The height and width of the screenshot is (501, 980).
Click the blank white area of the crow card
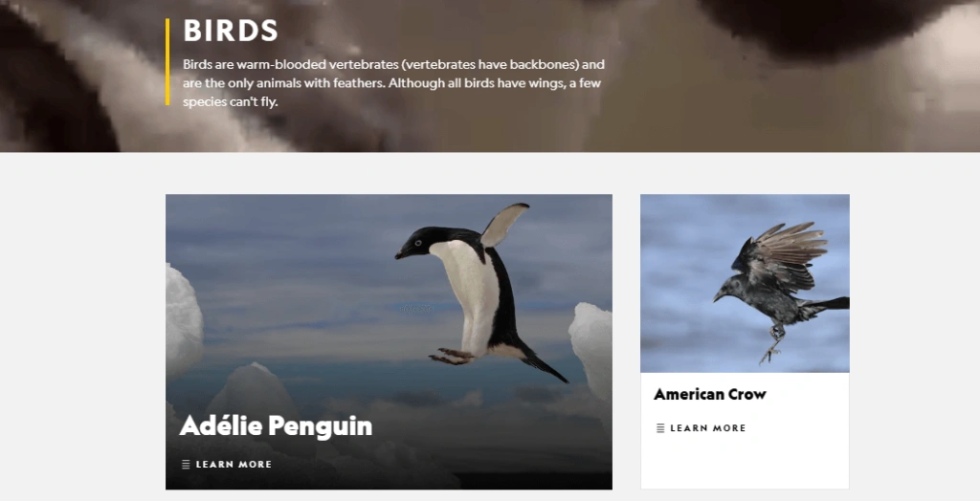[x=745, y=463]
